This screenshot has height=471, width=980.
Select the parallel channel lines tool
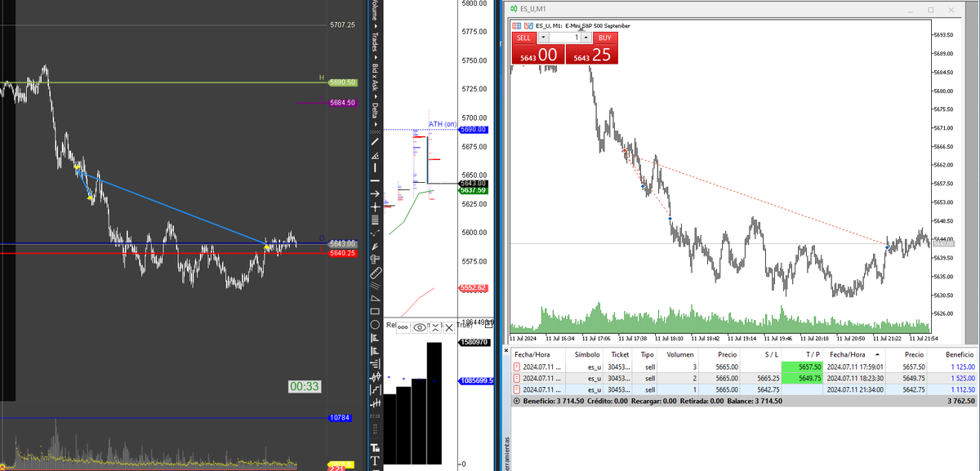click(375, 285)
